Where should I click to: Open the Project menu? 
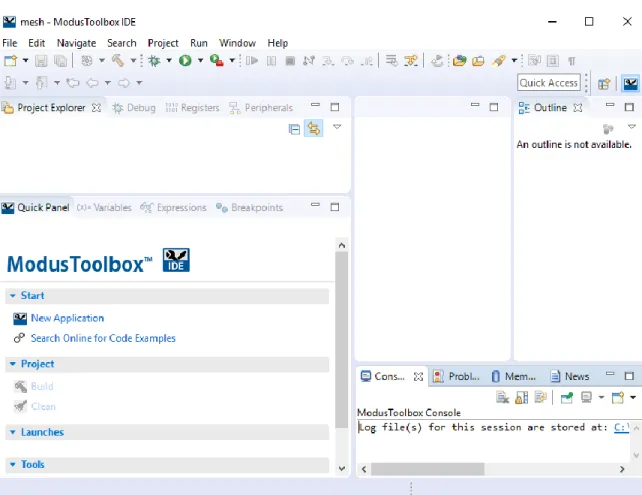163,43
